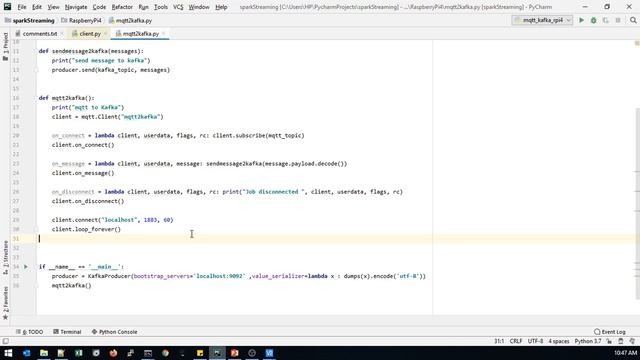Open PowerPoint from the taskbar

tap(234, 353)
